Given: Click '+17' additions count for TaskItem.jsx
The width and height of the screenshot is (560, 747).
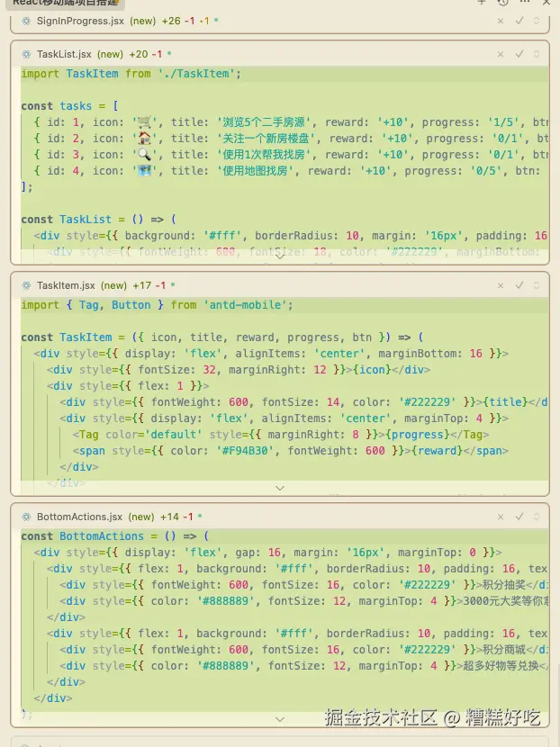Looking at the screenshot, I should pyautogui.click(x=142, y=285).
